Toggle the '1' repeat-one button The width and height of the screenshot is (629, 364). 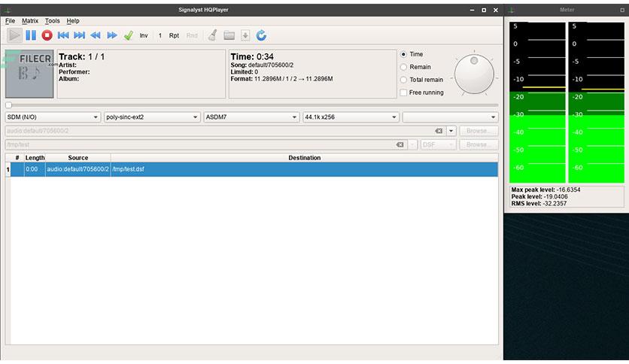pos(160,35)
